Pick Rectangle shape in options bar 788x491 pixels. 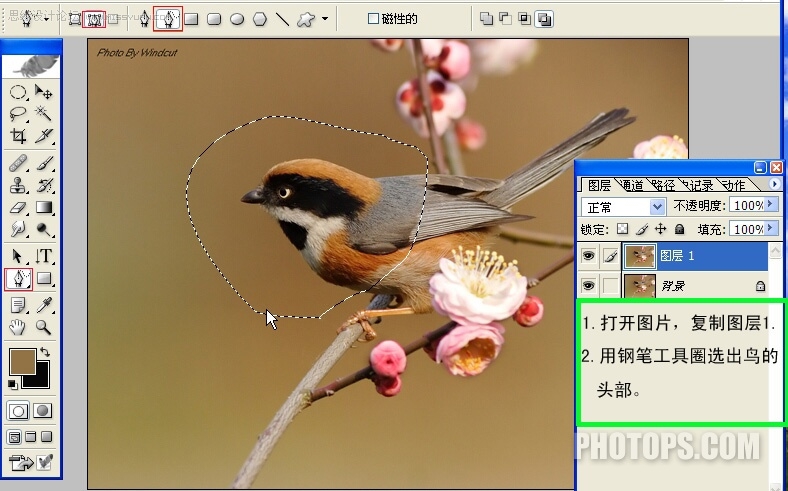[191, 19]
